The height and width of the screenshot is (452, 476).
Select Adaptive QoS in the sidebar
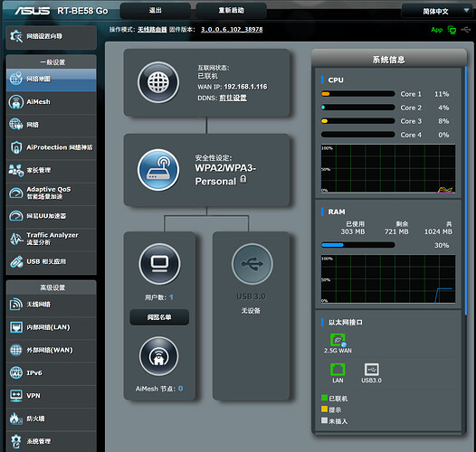point(52,193)
